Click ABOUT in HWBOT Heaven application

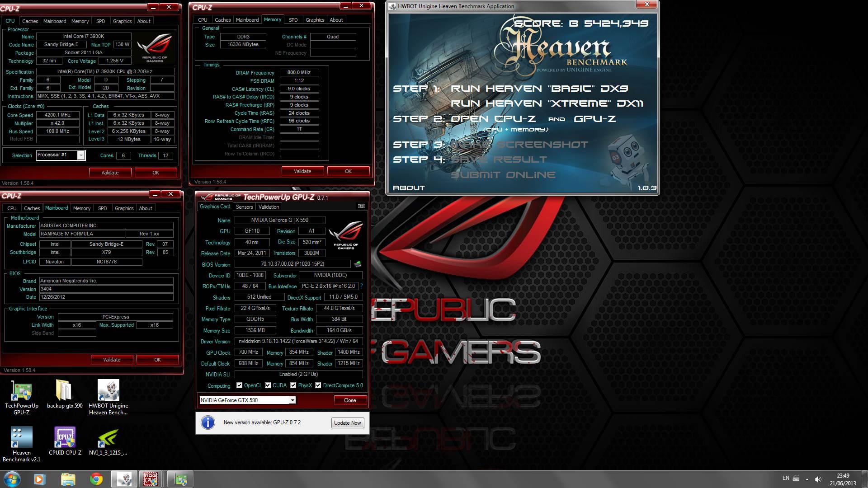409,188
